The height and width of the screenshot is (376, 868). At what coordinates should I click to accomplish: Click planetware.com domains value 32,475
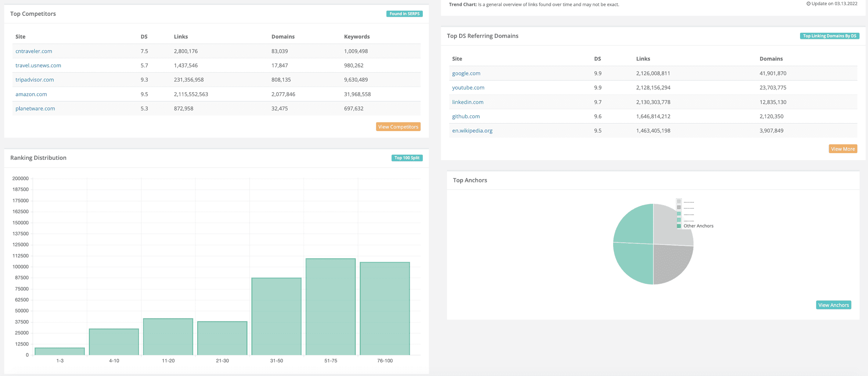coord(280,108)
